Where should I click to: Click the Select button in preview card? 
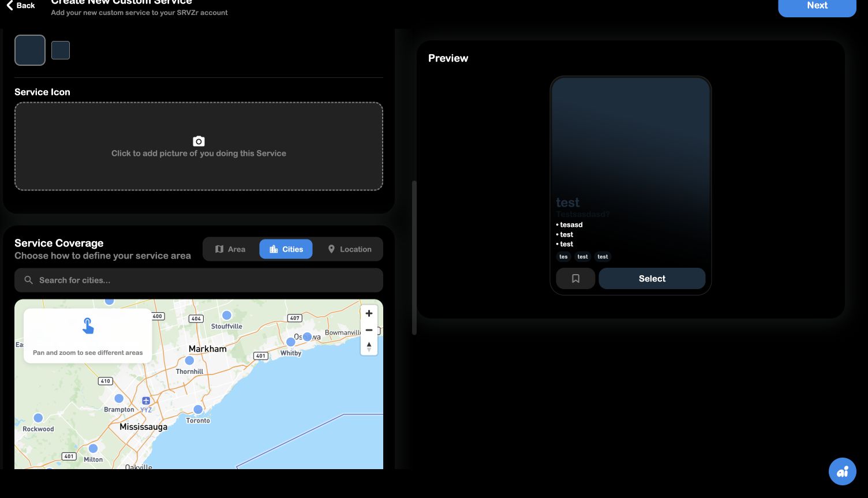click(x=652, y=279)
